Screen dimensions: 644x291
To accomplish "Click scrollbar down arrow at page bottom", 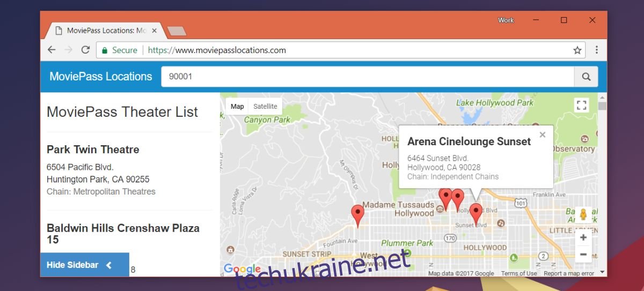I will 602,272.
